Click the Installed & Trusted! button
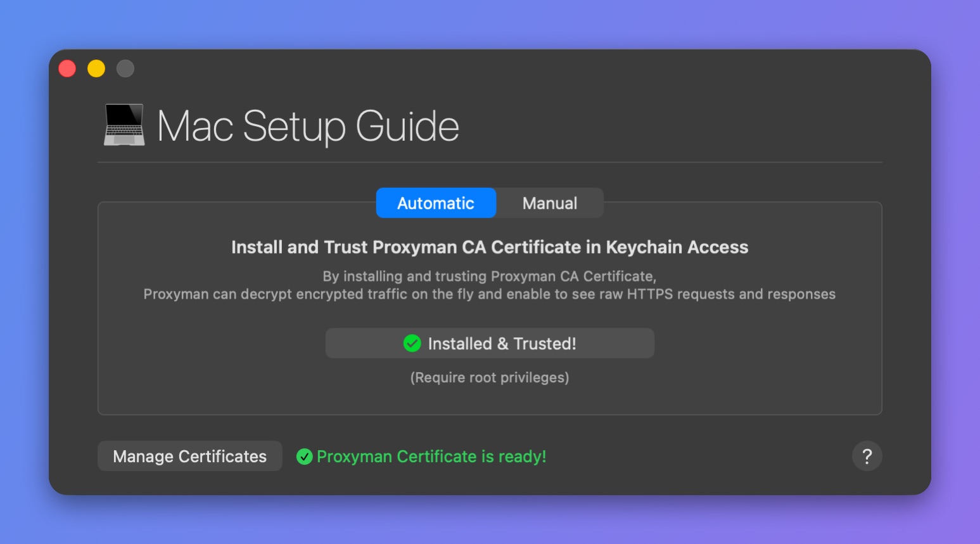Image resolution: width=980 pixels, height=544 pixels. [x=490, y=343]
